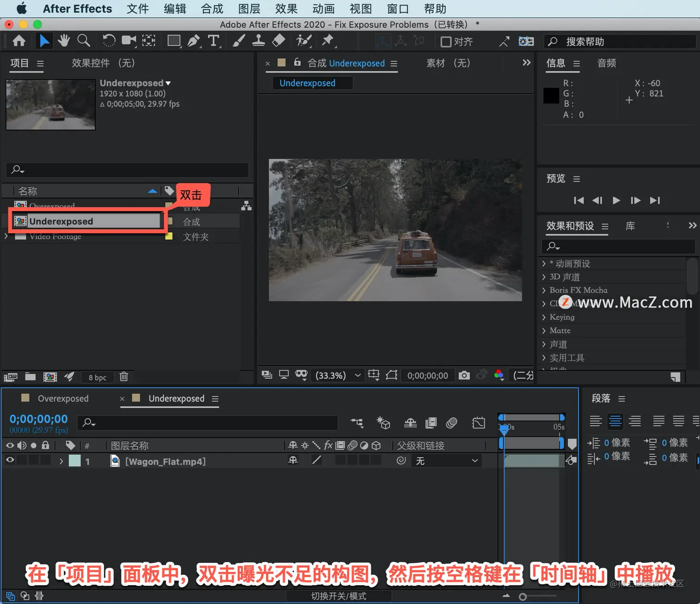Select the Zoom magnifier tool
This screenshot has width=700, height=604.
coord(84,41)
